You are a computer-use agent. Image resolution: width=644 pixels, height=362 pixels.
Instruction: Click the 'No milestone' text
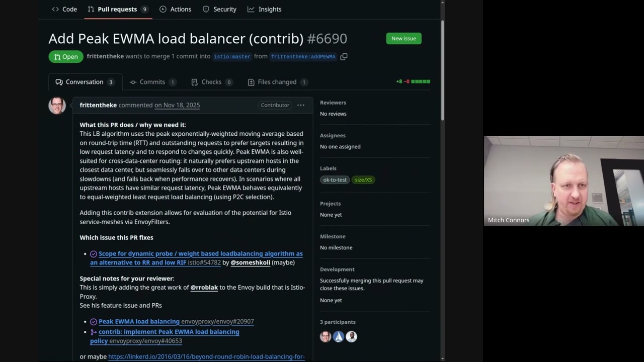pyautogui.click(x=336, y=247)
